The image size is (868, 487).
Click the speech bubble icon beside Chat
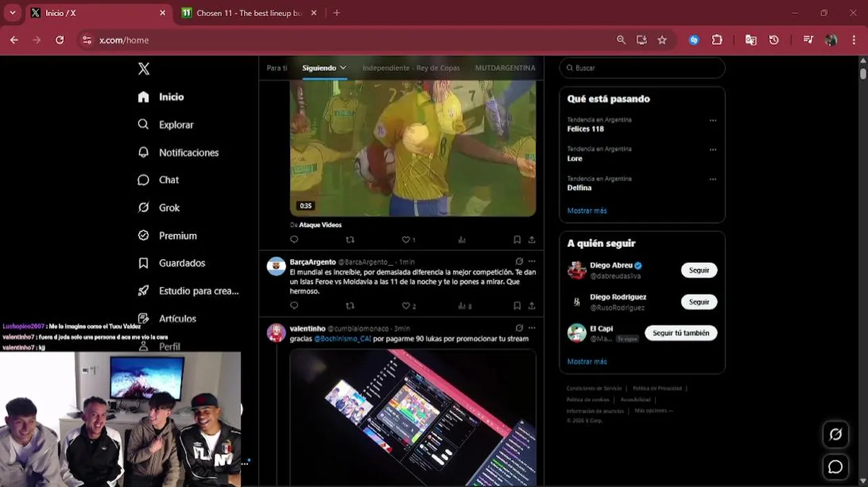[x=143, y=180]
